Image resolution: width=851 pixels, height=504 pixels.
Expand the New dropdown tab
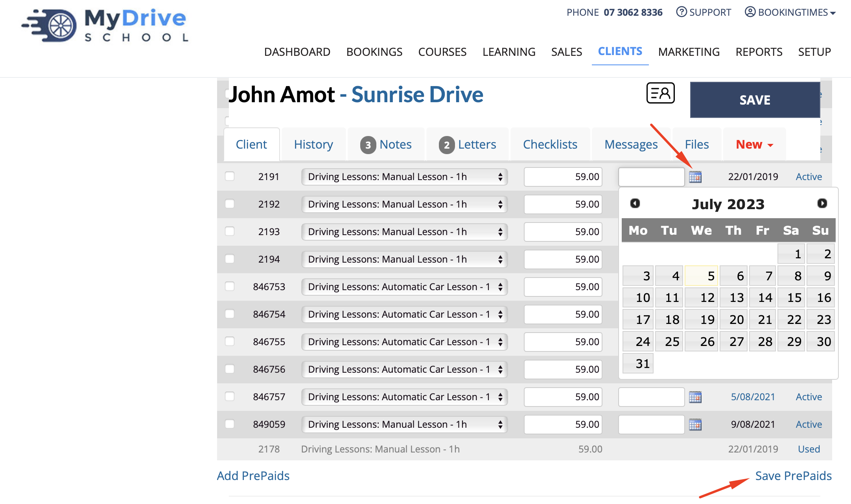tap(754, 145)
